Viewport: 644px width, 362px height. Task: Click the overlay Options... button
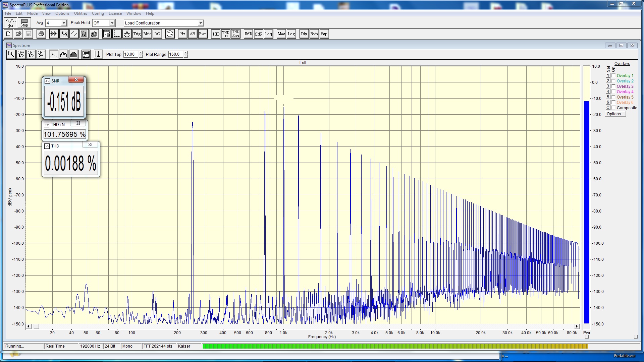pos(615,114)
